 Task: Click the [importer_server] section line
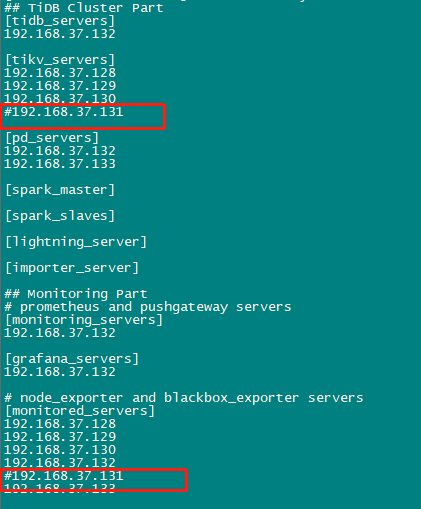[72, 268]
